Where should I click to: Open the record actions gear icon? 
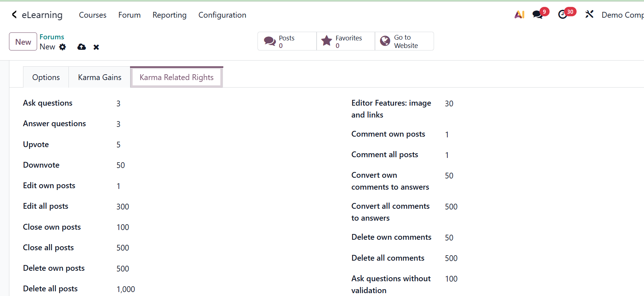tap(63, 47)
